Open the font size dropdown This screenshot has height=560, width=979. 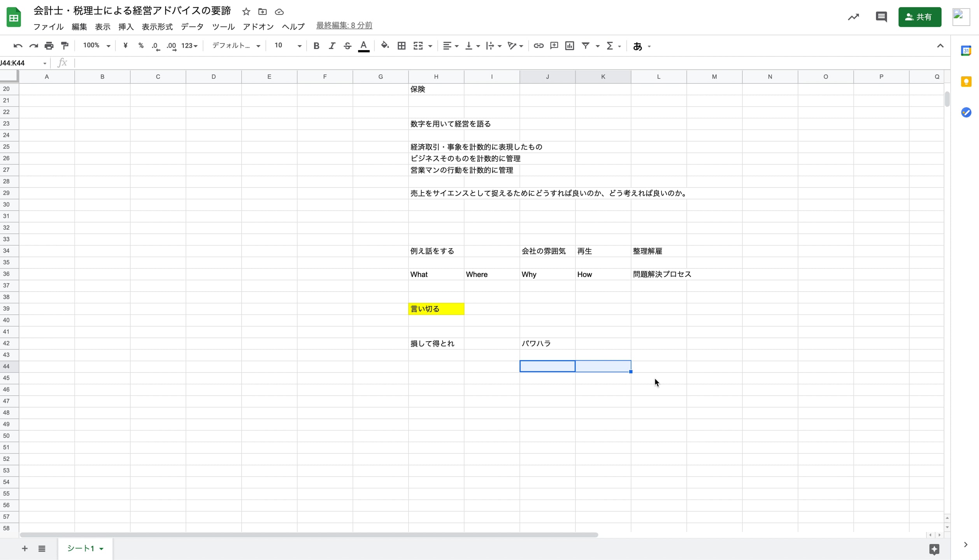pos(288,46)
